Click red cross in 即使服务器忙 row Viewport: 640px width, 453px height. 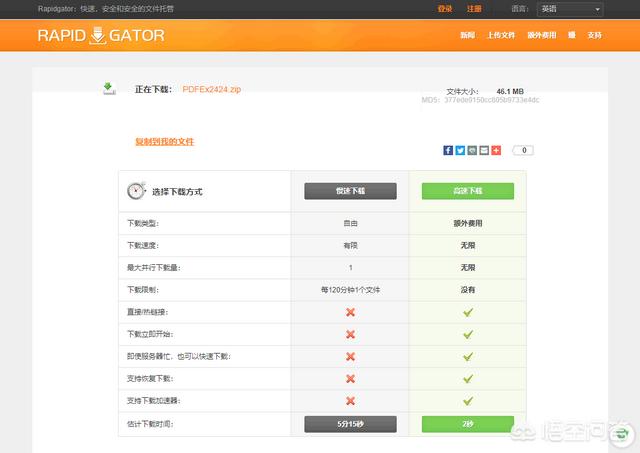[x=350, y=356]
